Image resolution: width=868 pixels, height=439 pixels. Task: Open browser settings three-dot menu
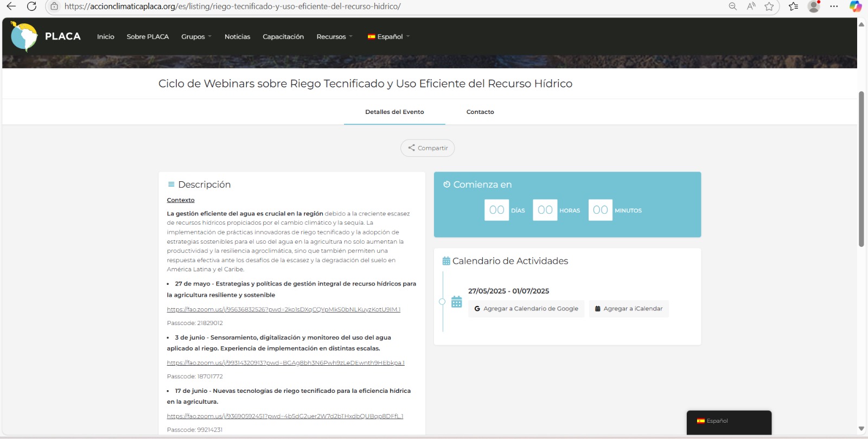(x=834, y=7)
